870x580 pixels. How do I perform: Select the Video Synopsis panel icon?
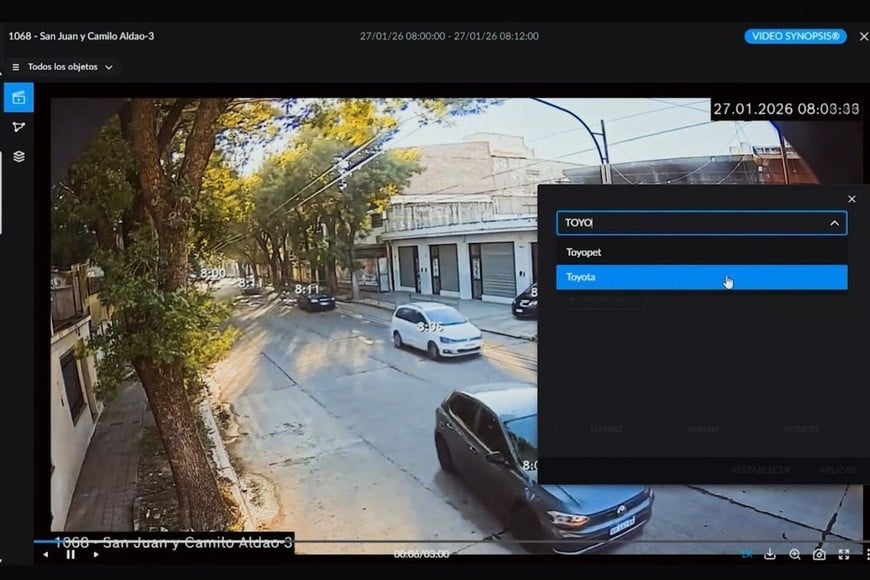coord(17,97)
